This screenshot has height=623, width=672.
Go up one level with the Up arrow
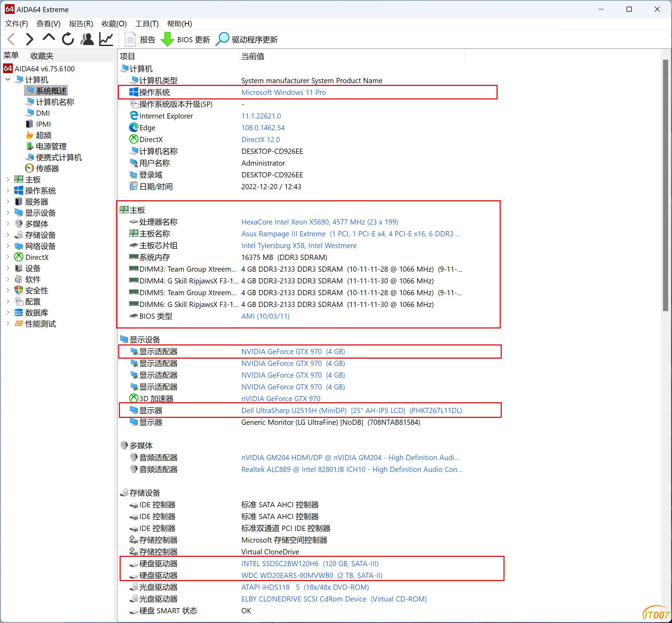click(49, 38)
